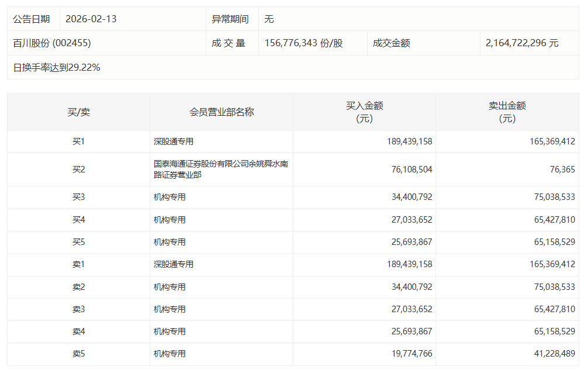Click the stock name 百川股份 (002455)
The width and height of the screenshot is (588, 377).
point(52,43)
